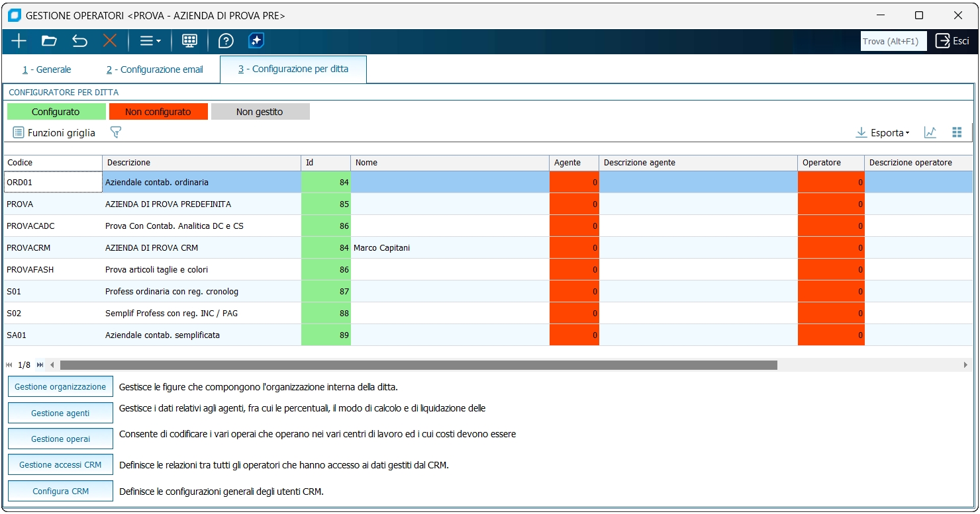Click the orange Delete X icon

point(110,41)
